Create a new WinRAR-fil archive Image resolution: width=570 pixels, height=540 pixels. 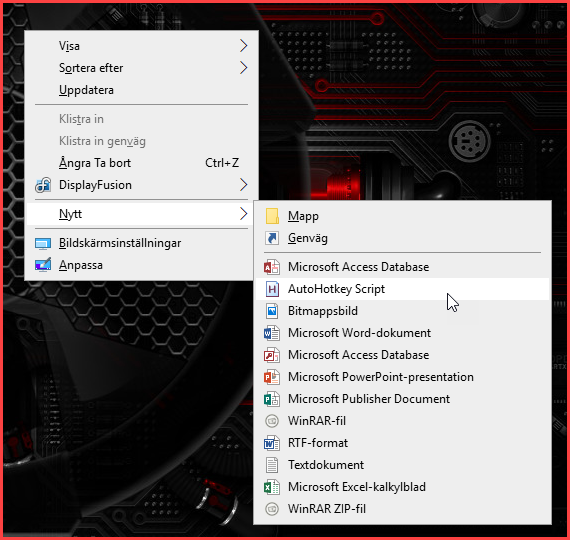402,421
